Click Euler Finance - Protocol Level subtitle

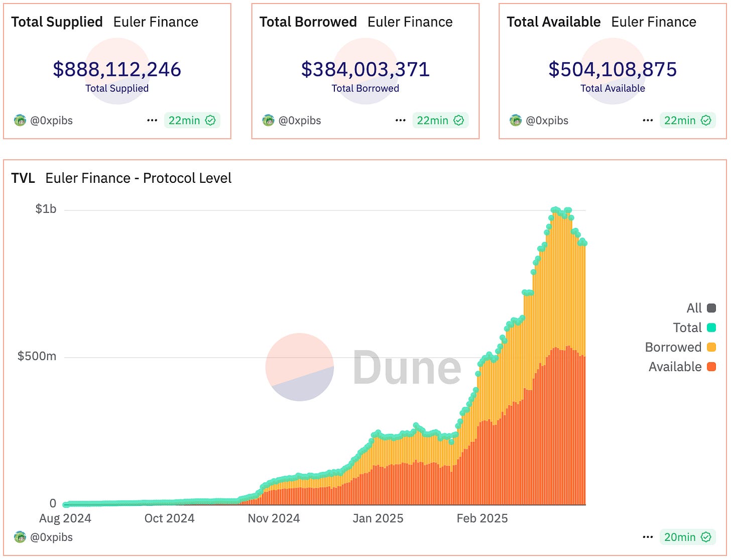point(139,178)
